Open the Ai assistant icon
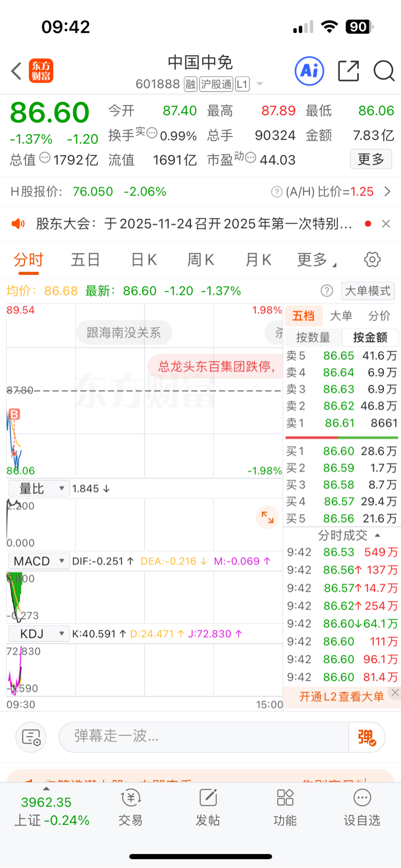Viewport: 401px width, 868px height. 310,70
